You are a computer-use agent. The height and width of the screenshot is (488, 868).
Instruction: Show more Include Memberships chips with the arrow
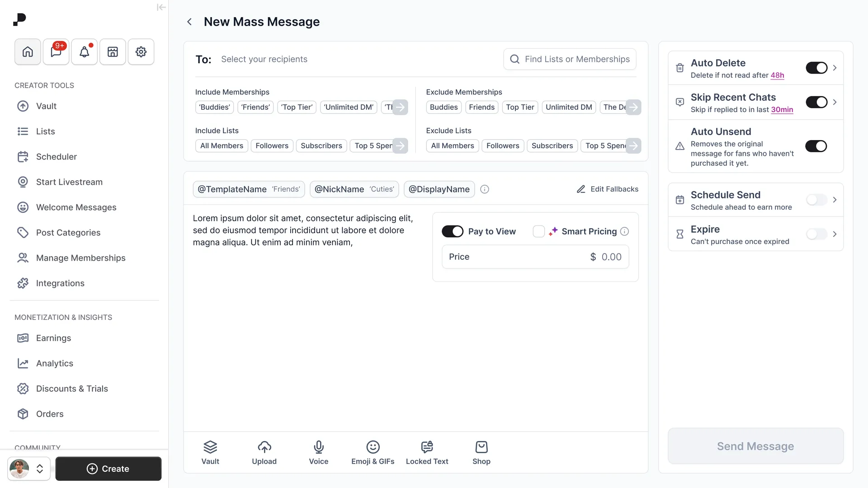click(x=401, y=107)
